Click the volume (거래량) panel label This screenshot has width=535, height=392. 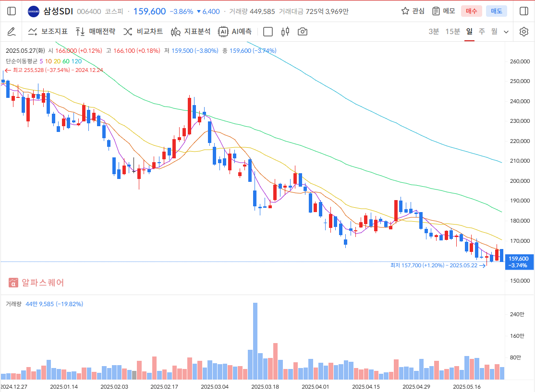[13, 304]
